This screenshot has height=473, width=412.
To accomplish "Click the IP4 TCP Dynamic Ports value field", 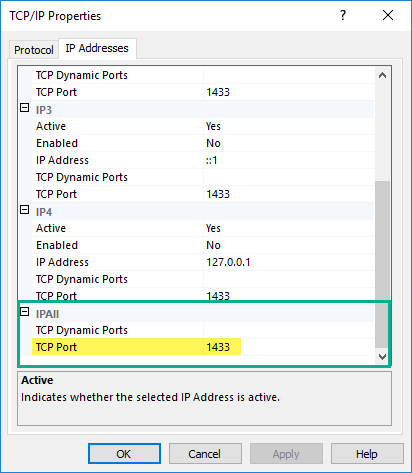I will (289, 279).
